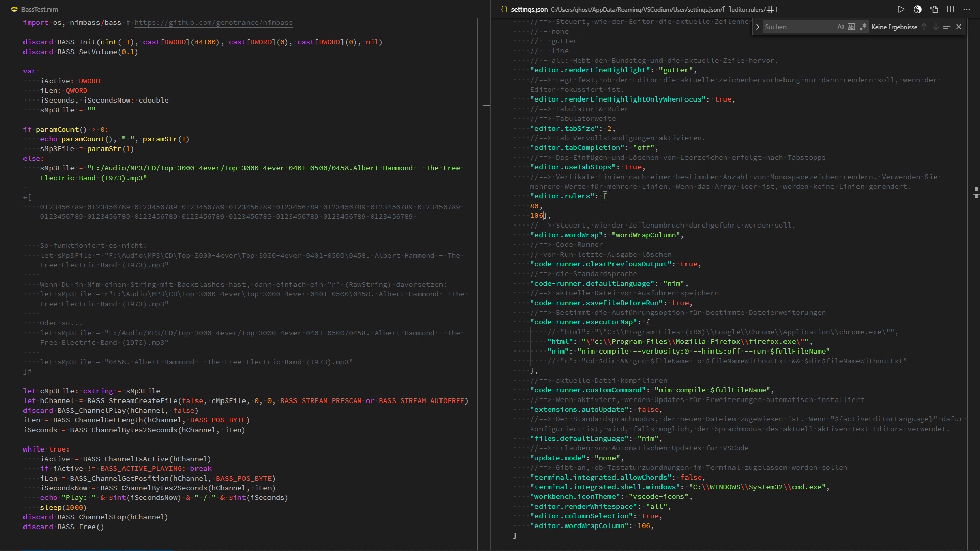Toggle match whole word option
Viewport: 980px width, 551px height.
point(851,27)
